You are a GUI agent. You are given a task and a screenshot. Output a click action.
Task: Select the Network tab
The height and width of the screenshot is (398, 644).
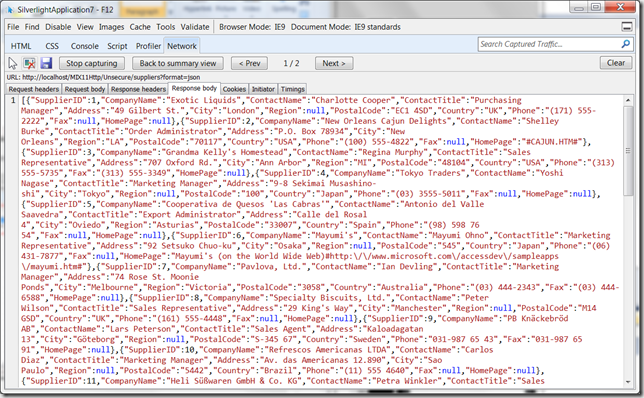click(182, 46)
